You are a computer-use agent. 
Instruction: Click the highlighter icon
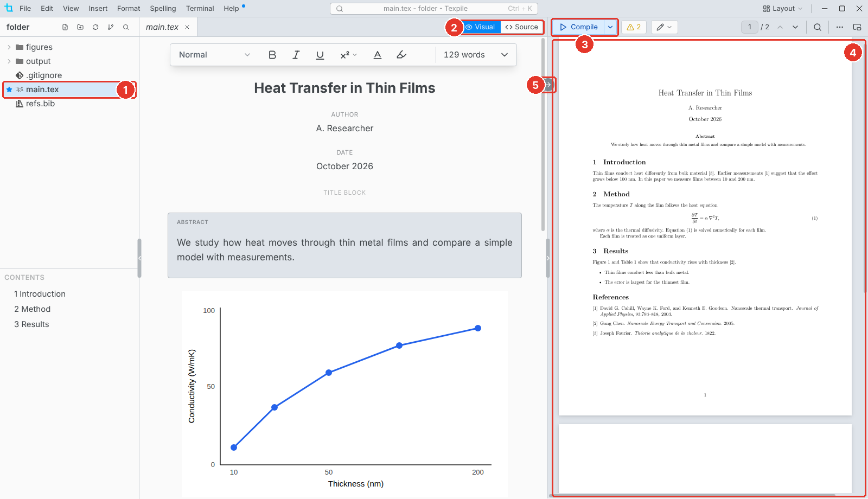click(x=401, y=55)
